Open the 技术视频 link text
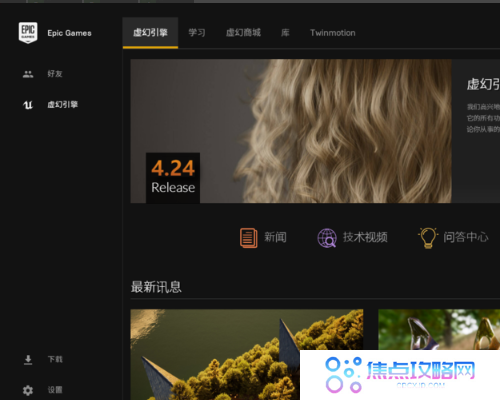The width and height of the screenshot is (500, 400). (x=365, y=237)
